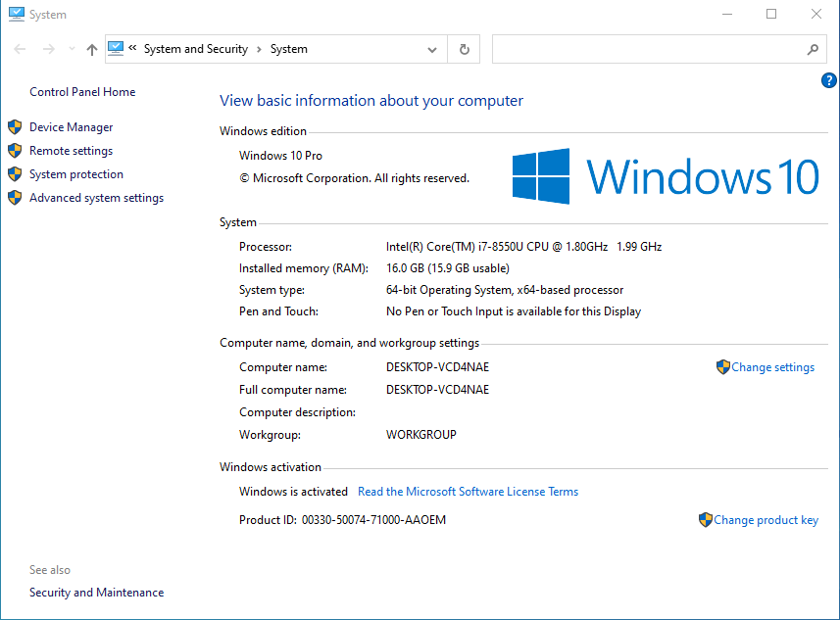Expand the chevron after System and Security
The height and width of the screenshot is (620, 840).
pyautogui.click(x=260, y=49)
